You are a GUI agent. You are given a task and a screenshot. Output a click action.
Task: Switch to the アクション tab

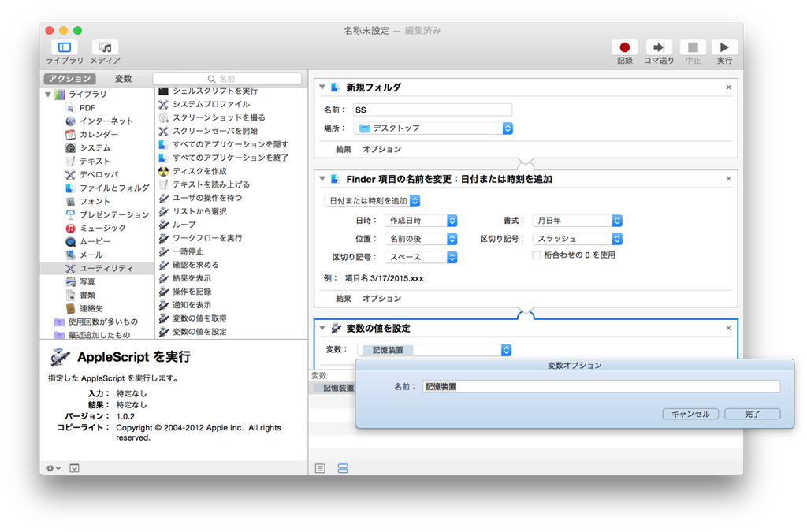click(x=69, y=79)
